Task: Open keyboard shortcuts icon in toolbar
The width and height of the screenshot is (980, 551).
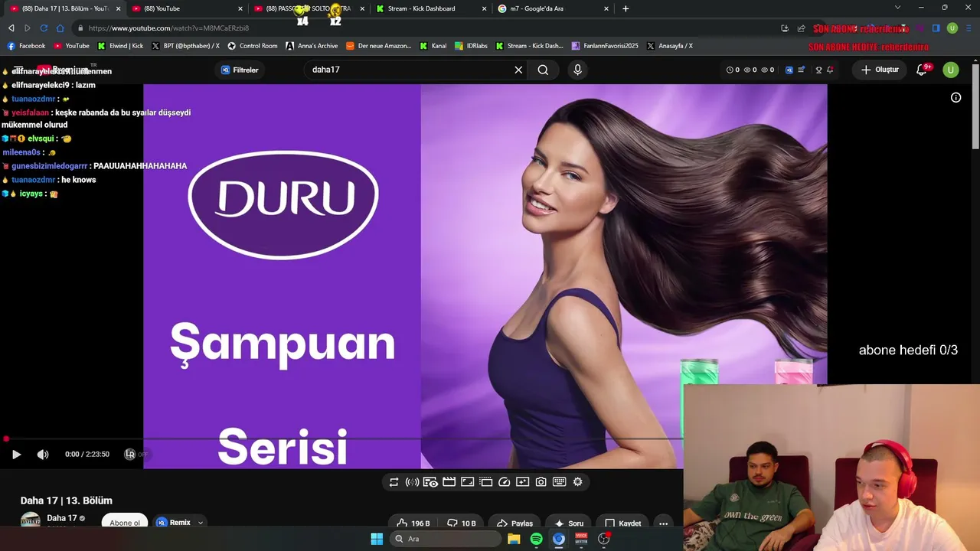Action: click(559, 482)
